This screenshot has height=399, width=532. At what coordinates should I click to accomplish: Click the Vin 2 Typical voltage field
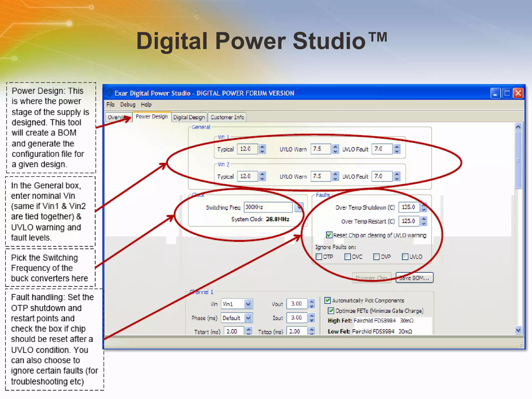(248, 176)
